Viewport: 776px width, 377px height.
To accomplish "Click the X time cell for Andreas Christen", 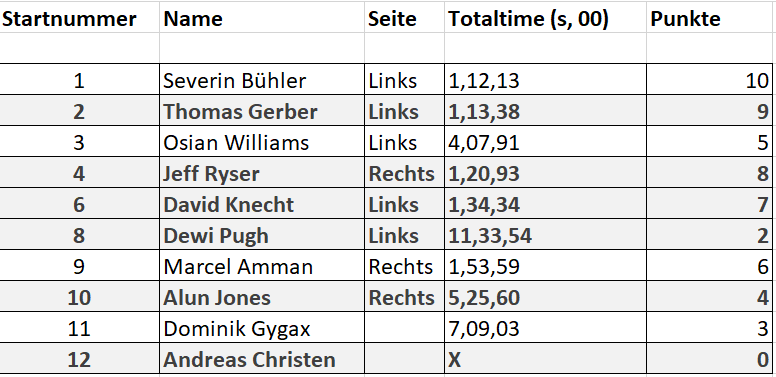I will [x=545, y=359].
